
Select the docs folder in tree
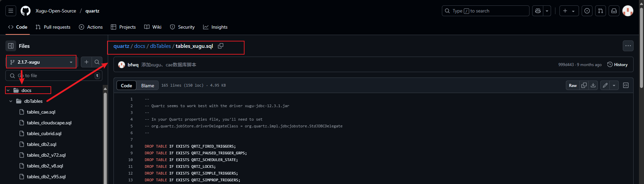pos(26,90)
